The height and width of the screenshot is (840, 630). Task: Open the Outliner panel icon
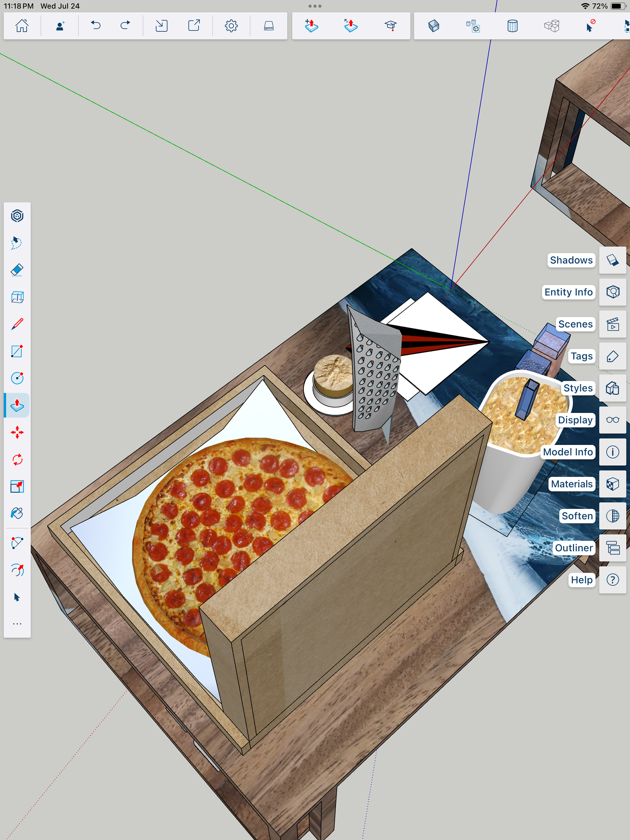coord(613,548)
